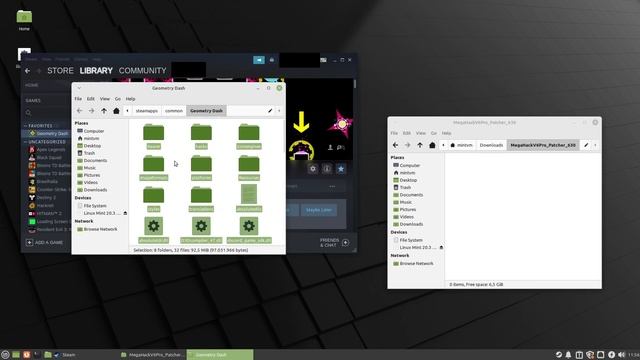Screen dimensions: 640x360
Task: Go to home folder in MegahackV6Pro_Patcher window
Action: click(432, 145)
